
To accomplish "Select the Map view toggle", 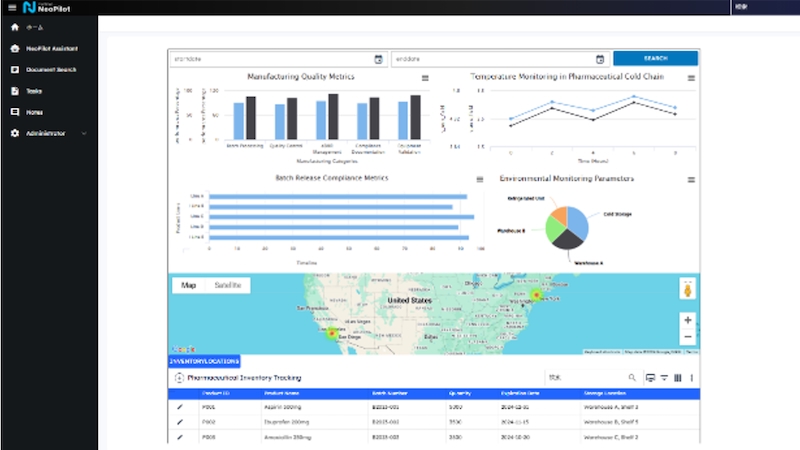I will [188, 286].
